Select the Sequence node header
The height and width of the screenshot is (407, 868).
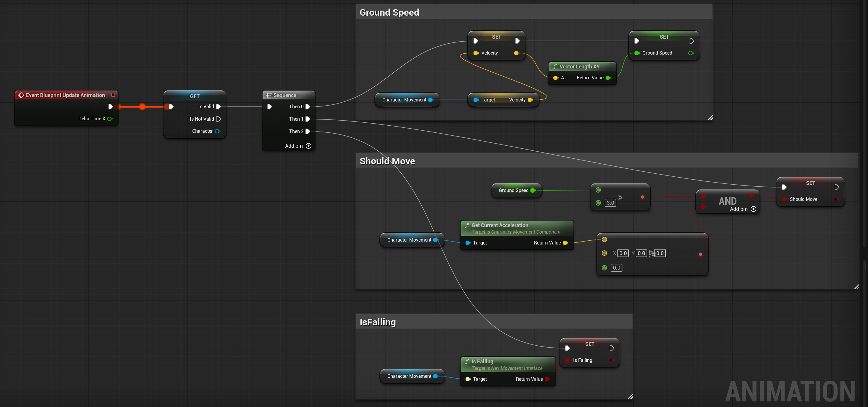[288, 95]
